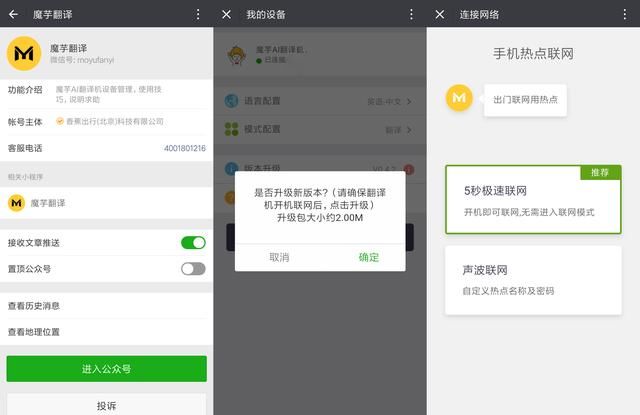Open more options on 我的设备 screen

coord(411,14)
